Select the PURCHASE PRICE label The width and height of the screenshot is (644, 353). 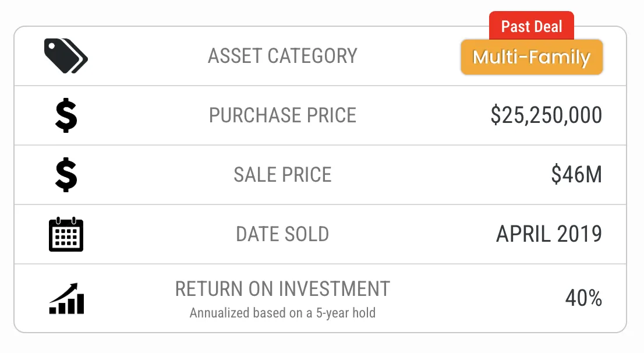click(282, 115)
